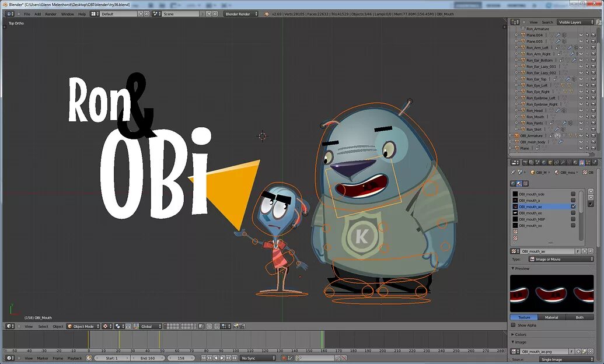This screenshot has height=364, width=604.
Task: Play animation forward button
Action: pos(222,358)
